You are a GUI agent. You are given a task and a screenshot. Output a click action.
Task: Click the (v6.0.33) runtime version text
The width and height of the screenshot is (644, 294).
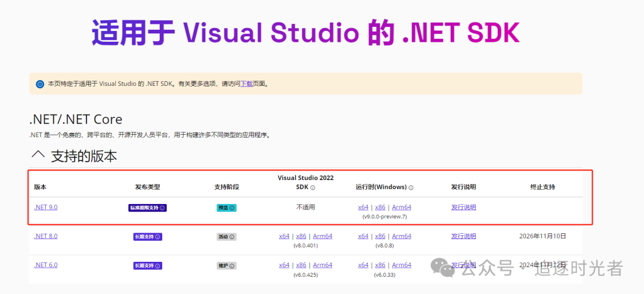click(385, 275)
